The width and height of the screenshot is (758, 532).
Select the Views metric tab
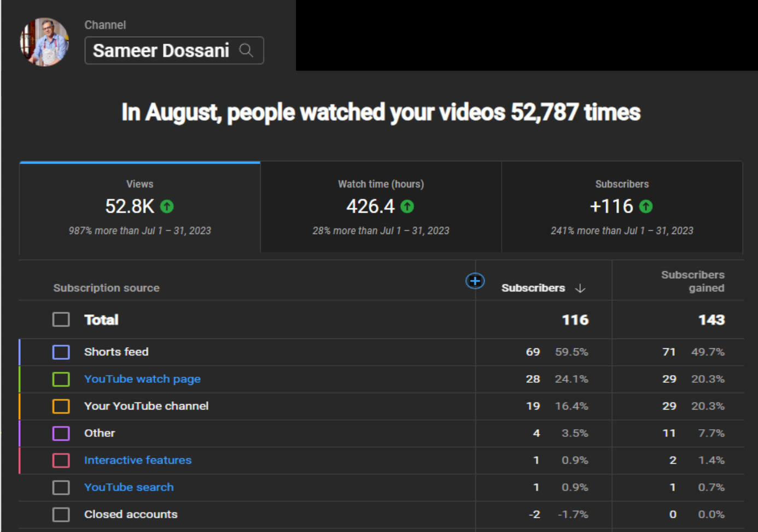[140, 207]
